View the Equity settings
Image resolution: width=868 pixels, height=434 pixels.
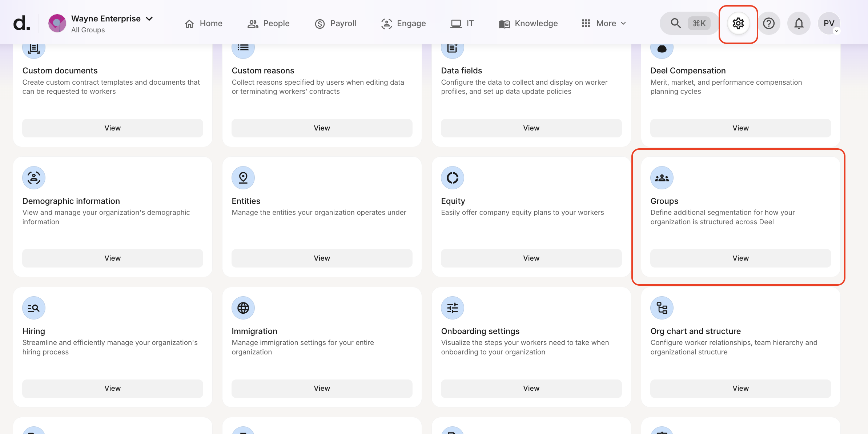531,258
